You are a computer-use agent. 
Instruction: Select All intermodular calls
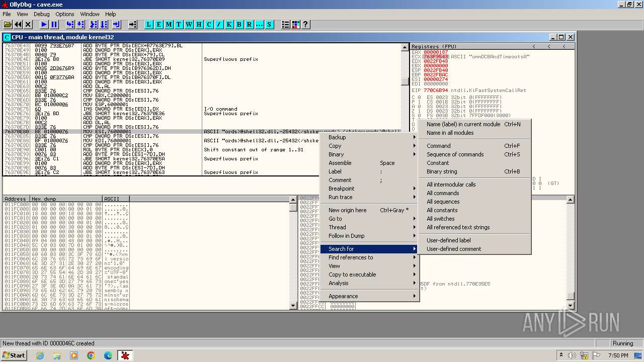(x=474, y=185)
